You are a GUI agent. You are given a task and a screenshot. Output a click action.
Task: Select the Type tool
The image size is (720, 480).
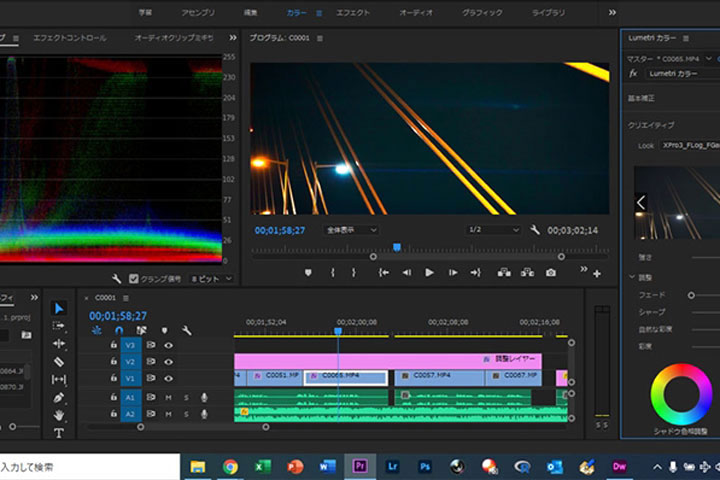point(59,433)
